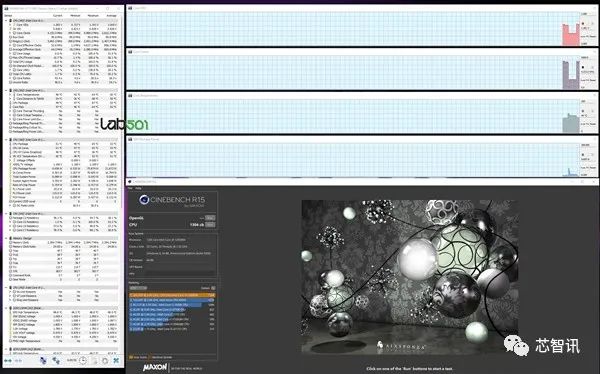Click the save report document icon
Viewport: 600px width, 374px height.
point(94,361)
